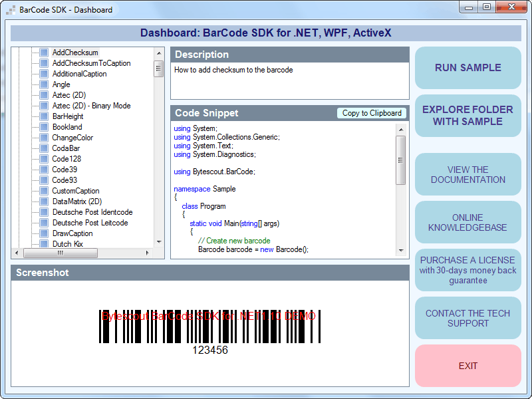Open VIEW THE DOCUMENTATION
This screenshot has height=399, width=532.
(467, 174)
